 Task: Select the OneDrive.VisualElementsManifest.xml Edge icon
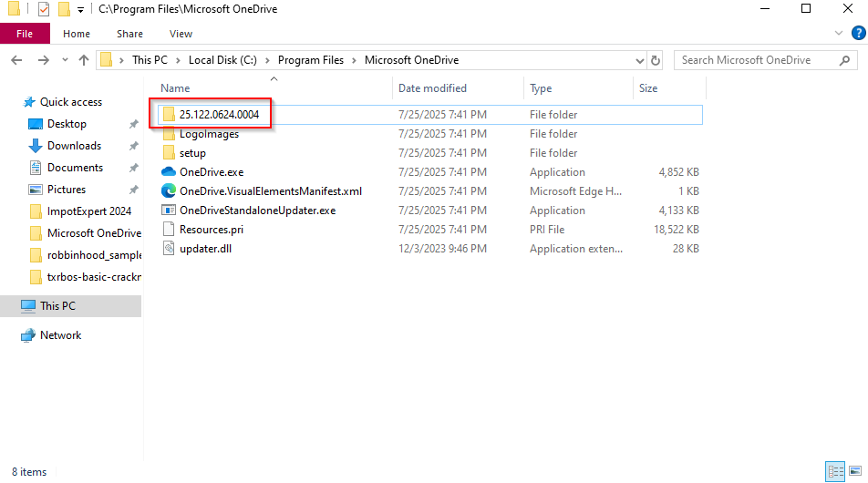pyautogui.click(x=169, y=190)
